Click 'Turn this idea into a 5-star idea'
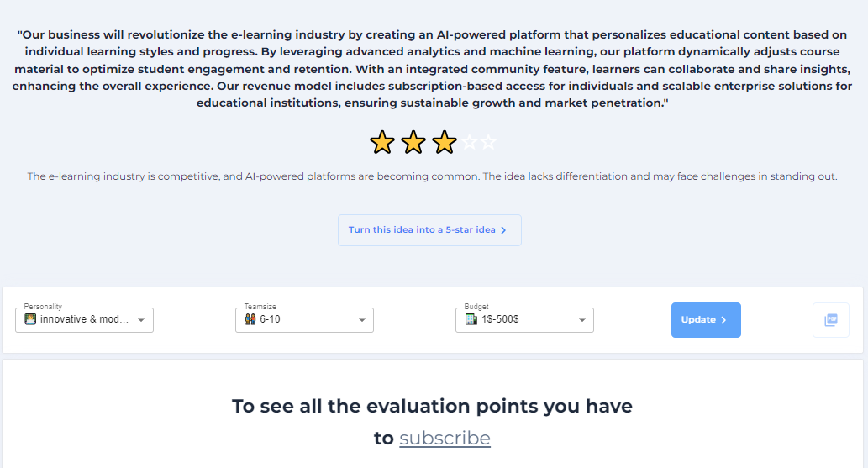Image resolution: width=868 pixels, height=468 pixels. click(429, 230)
